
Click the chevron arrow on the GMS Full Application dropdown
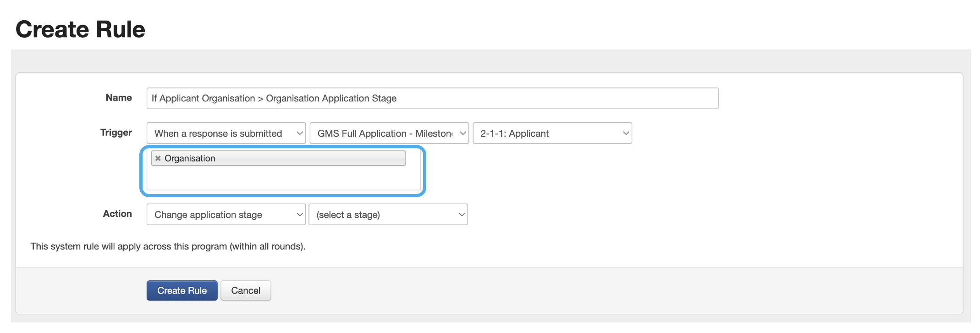click(x=462, y=133)
